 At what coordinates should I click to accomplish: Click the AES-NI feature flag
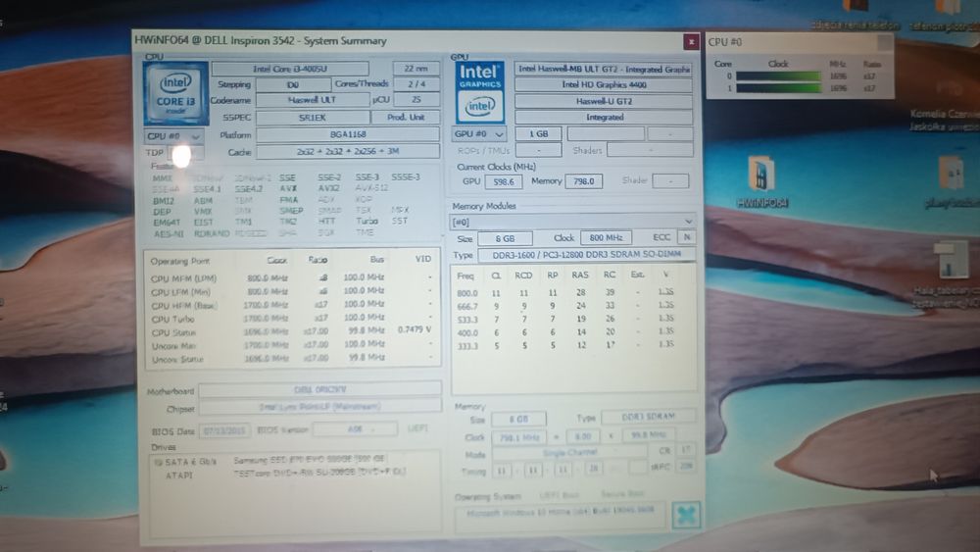[x=169, y=233]
